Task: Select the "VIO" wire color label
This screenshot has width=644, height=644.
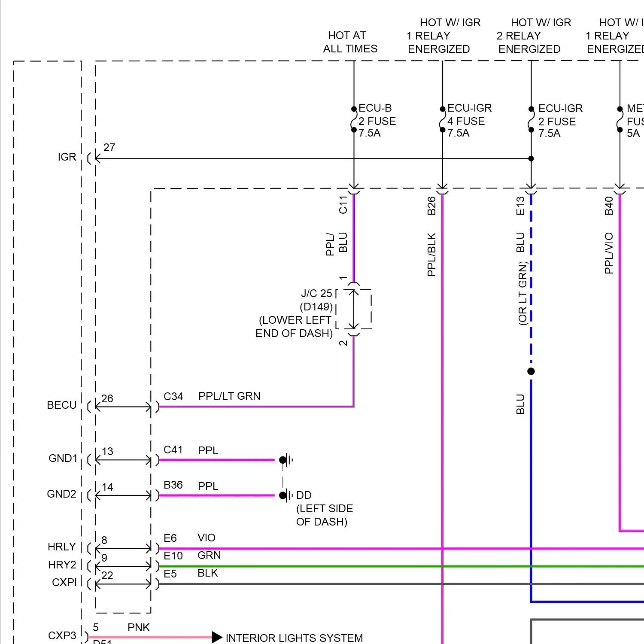Action: 207,538
